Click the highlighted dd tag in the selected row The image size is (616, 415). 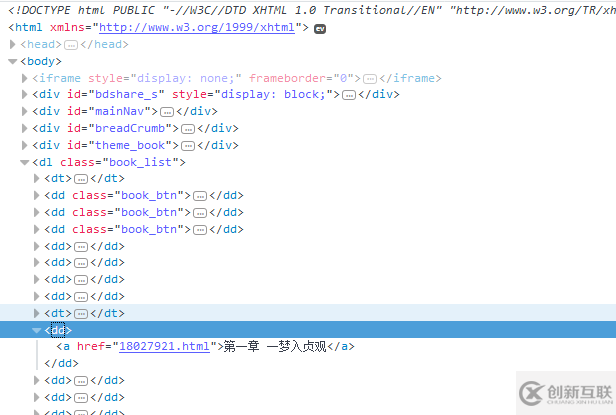[58, 330]
